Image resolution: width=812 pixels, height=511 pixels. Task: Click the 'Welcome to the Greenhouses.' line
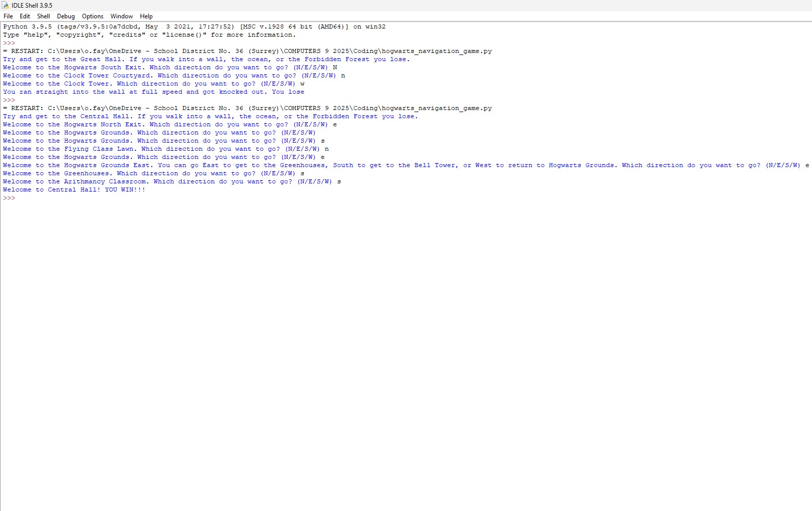pyautogui.click(x=154, y=173)
